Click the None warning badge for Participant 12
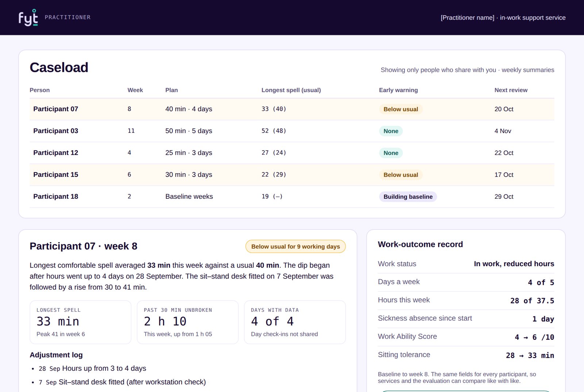 click(391, 153)
